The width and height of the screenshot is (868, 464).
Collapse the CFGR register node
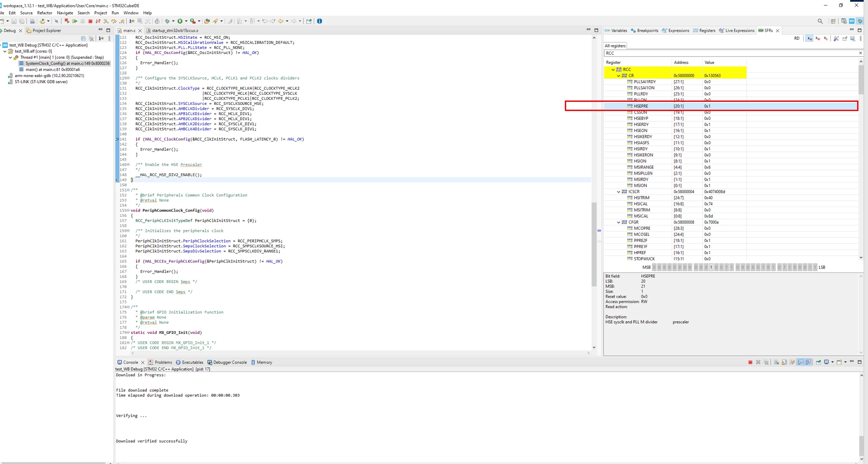coord(618,222)
